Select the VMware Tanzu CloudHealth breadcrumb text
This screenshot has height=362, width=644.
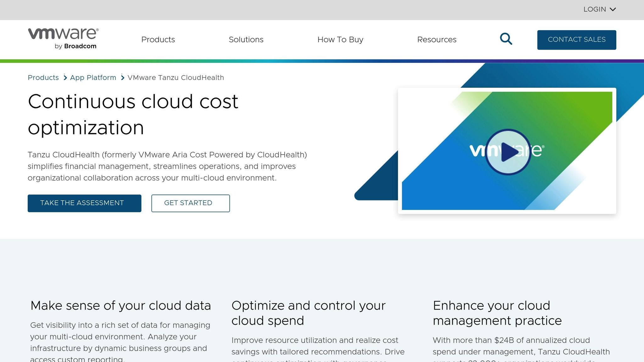pyautogui.click(x=176, y=78)
